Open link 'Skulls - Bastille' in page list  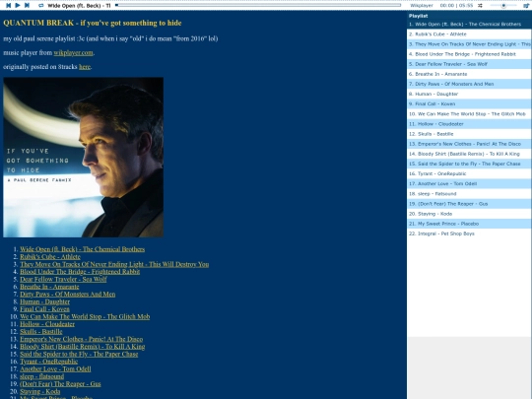coord(41,331)
